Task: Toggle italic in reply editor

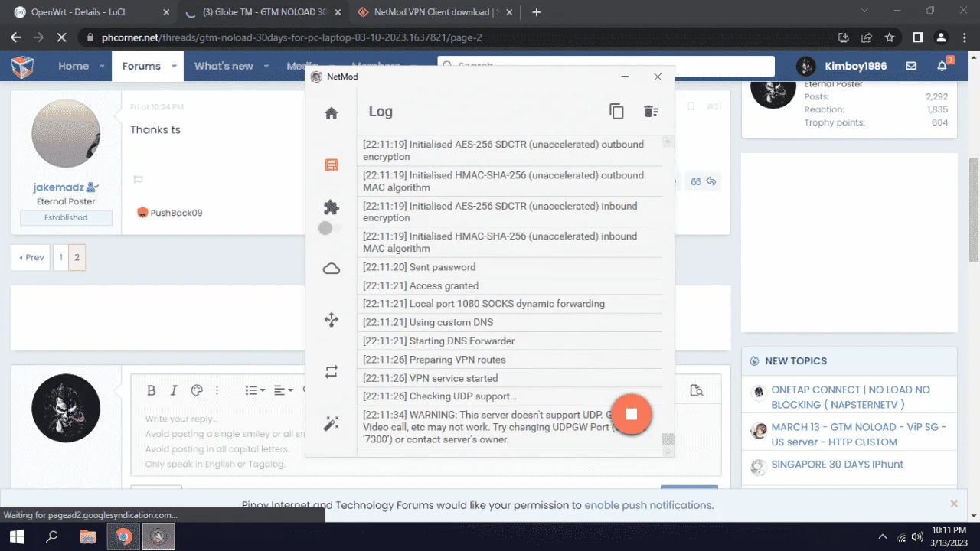Action: pos(173,390)
